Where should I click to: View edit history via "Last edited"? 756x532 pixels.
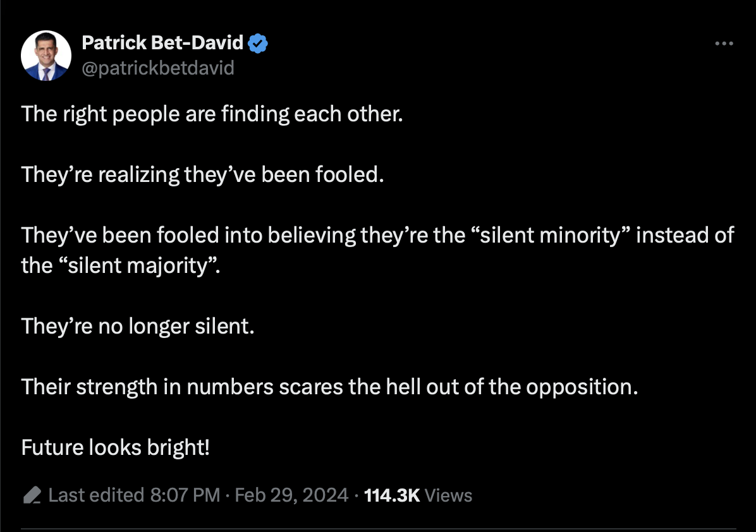[96, 495]
